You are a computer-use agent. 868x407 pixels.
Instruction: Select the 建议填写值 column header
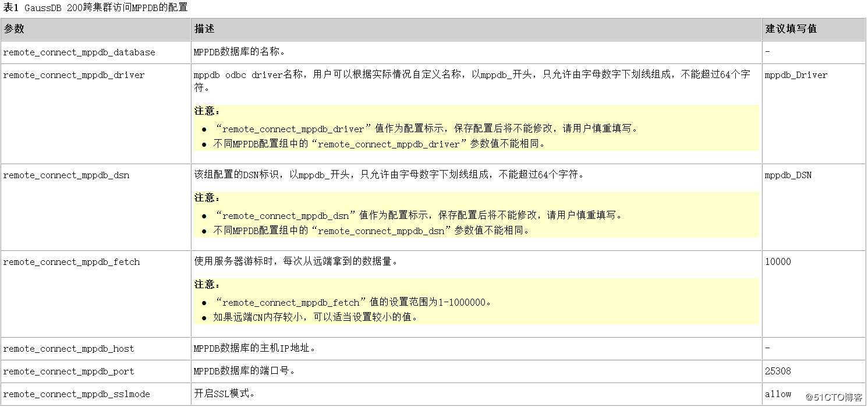pos(814,29)
